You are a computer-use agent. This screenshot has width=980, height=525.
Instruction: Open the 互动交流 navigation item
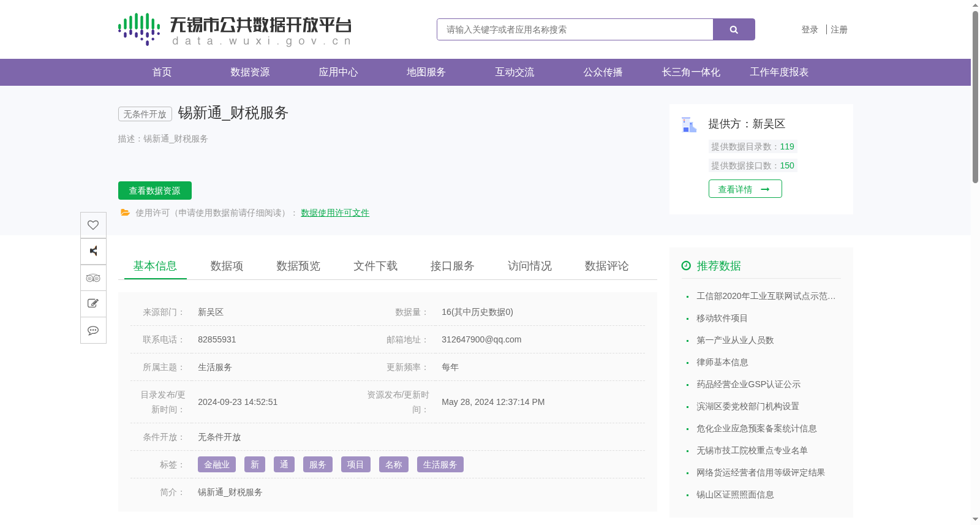[x=514, y=72]
